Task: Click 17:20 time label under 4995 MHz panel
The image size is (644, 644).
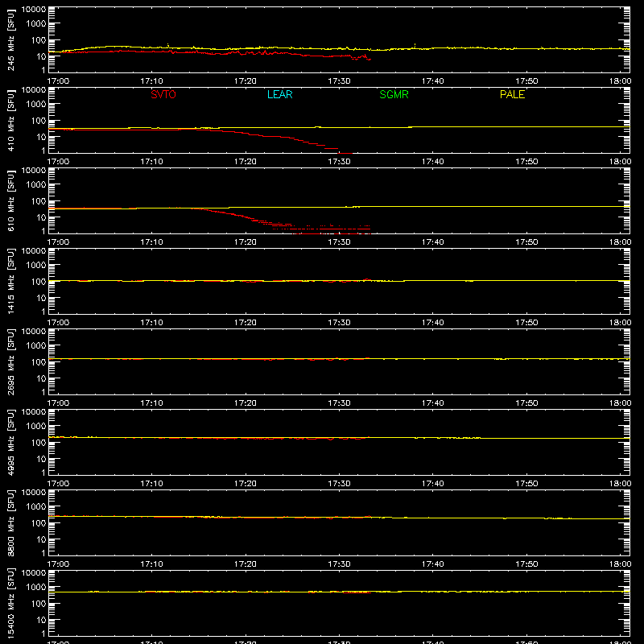Action: (x=246, y=484)
